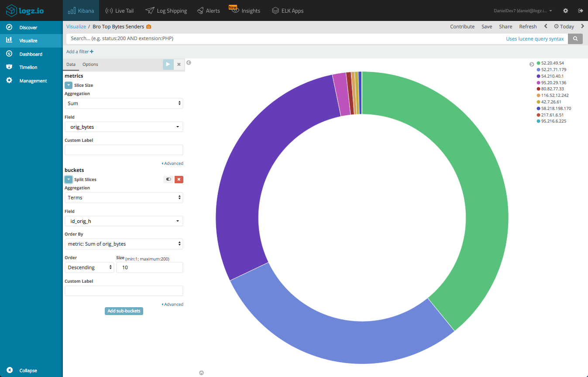This screenshot has width=588, height=377.
Task: Toggle legend with the arrow icon
Action: pyautogui.click(x=532, y=64)
